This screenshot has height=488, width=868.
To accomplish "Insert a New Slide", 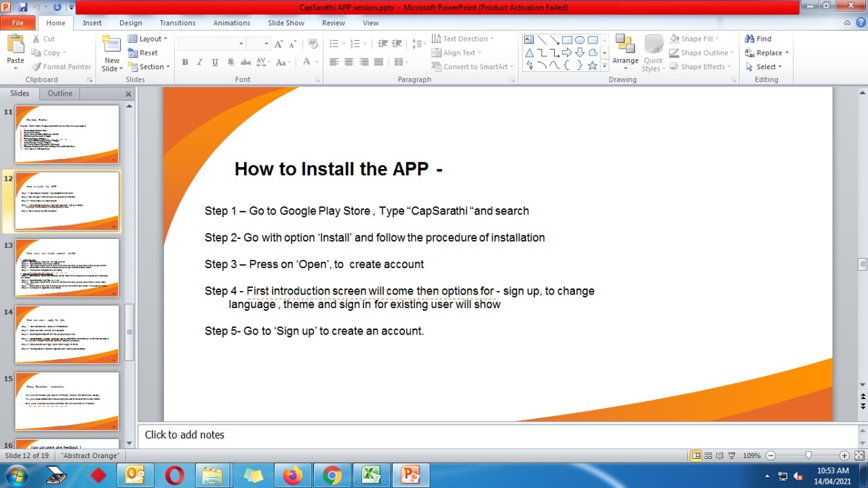I will pos(112,54).
